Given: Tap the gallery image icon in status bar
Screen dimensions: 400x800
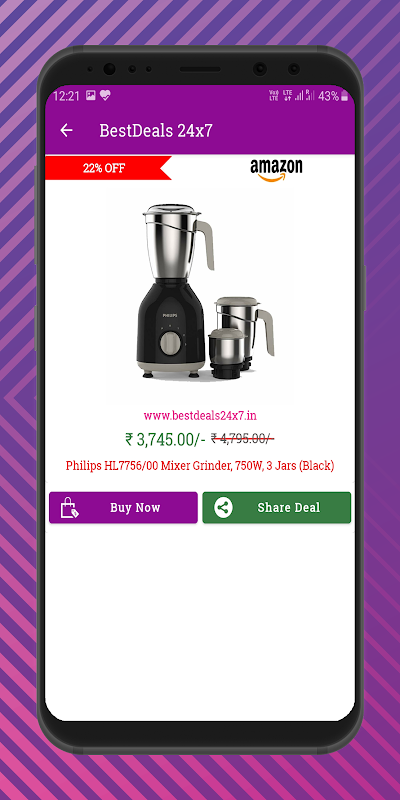Looking at the screenshot, I should click(90, 95).
